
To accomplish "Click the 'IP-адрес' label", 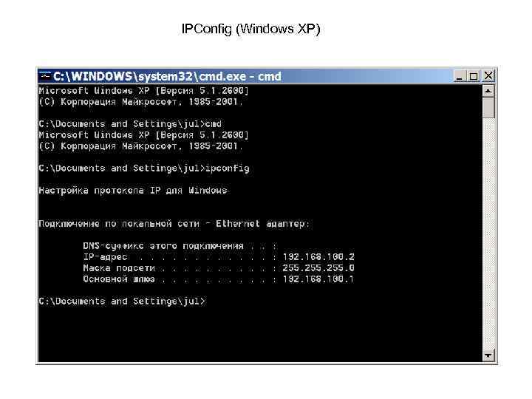I will click(x=105, y=257).
